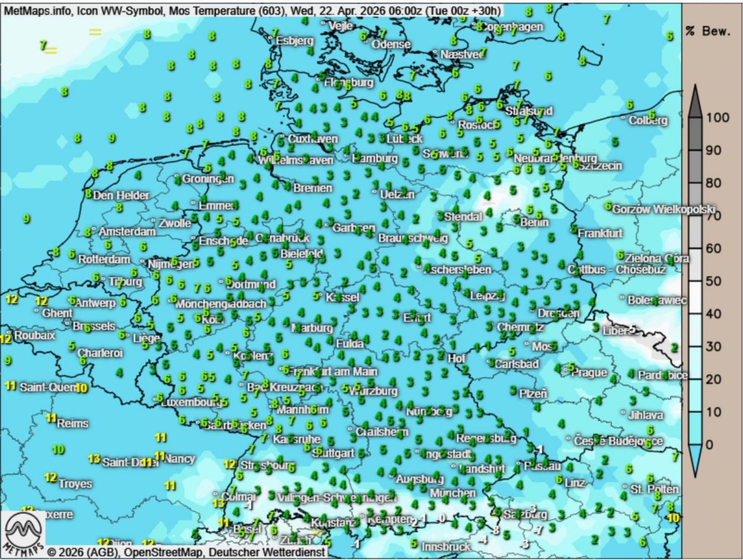The image size is (743, 560).
Task: Click the Colberg city marker dot
Action: pyautogui.click(x=624, y=116)
